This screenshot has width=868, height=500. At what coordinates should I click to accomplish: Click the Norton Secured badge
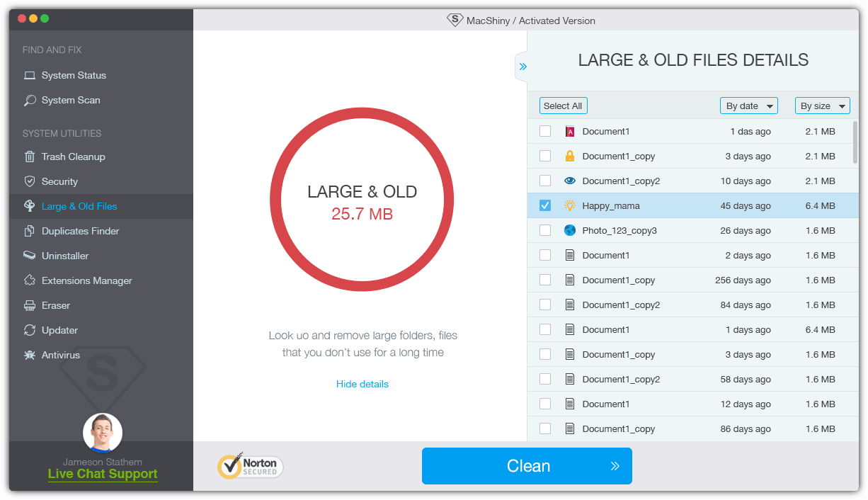pos(250,466)
